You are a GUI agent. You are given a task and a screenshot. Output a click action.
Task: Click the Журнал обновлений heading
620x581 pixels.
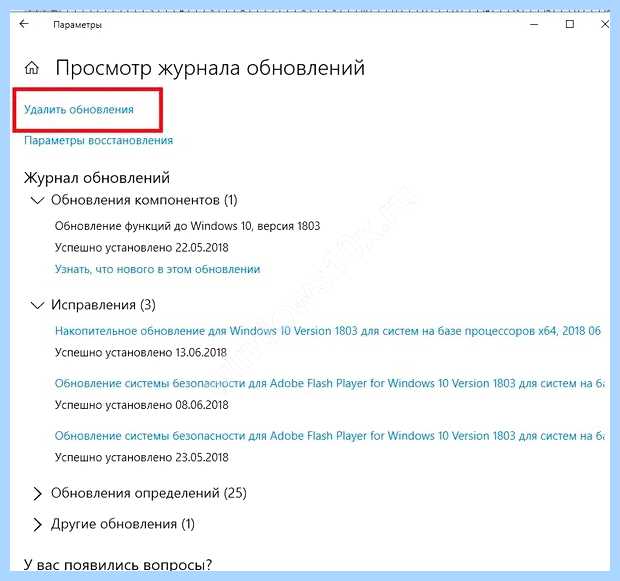pos(97,178)
